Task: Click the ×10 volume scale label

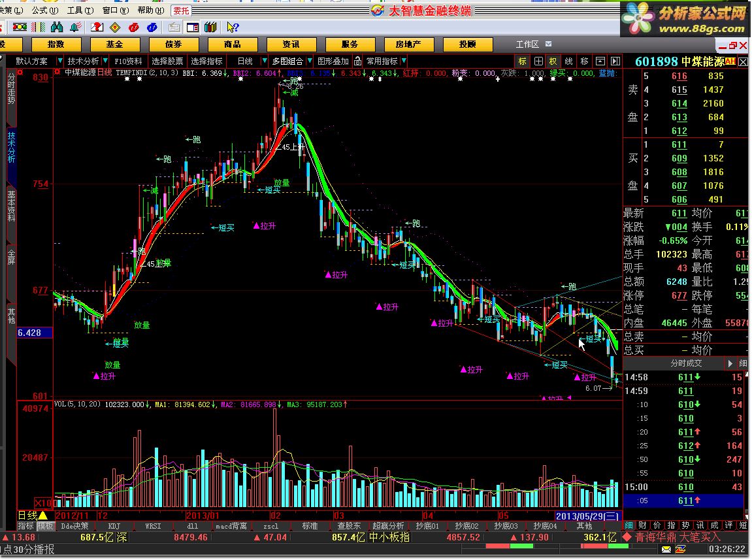Action: [x=42, y=502]
